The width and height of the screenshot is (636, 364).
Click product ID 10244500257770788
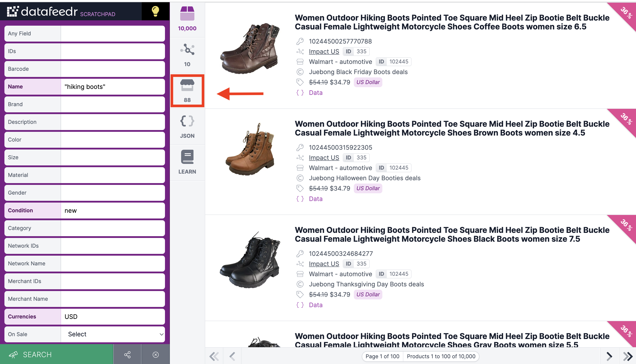[340, 41]
